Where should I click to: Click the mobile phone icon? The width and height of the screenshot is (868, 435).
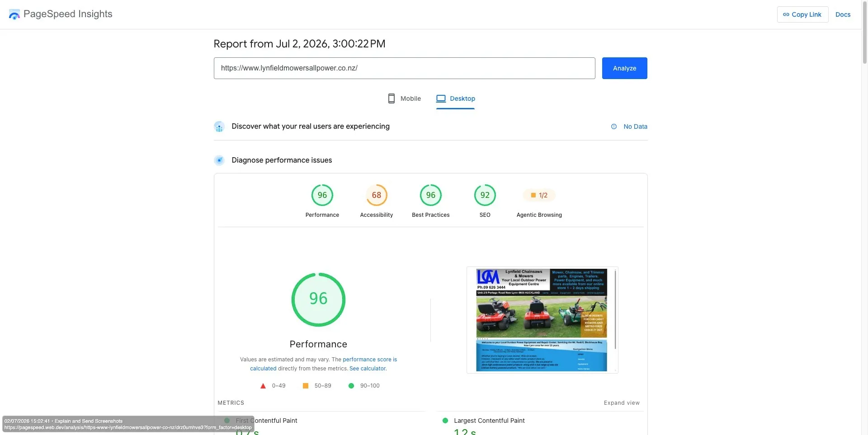pyautogui.click(x=392, y=98)
